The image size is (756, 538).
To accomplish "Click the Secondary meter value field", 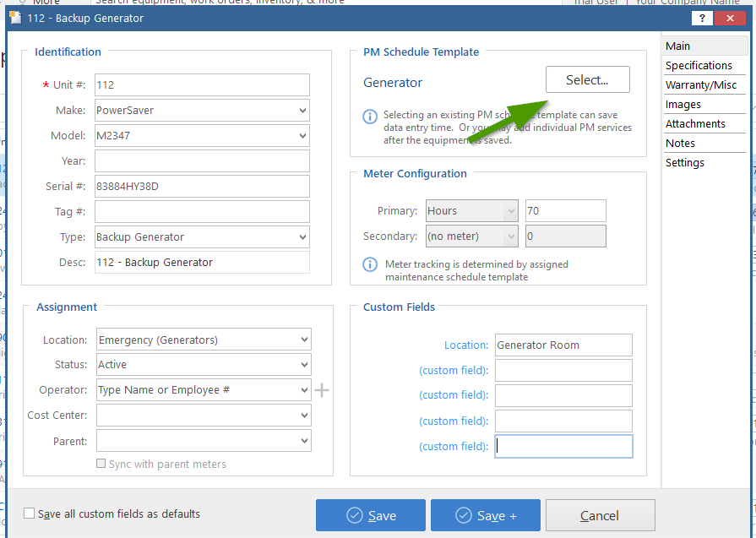I will (566, 236).
